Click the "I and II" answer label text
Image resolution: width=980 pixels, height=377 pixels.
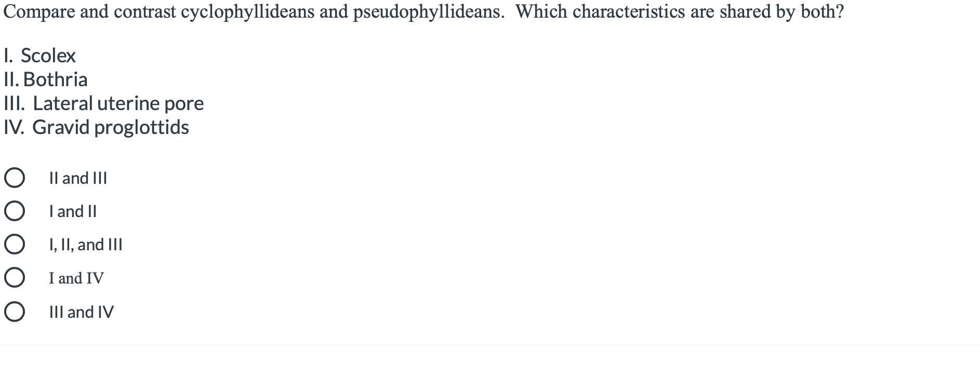pos(73,211)
